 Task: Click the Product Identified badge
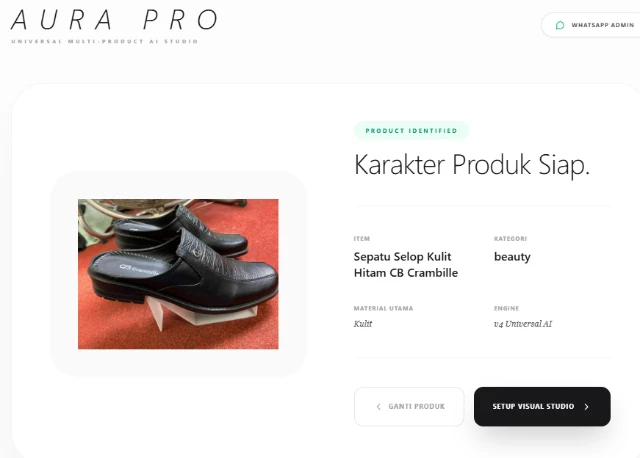[x=411, y=131]
